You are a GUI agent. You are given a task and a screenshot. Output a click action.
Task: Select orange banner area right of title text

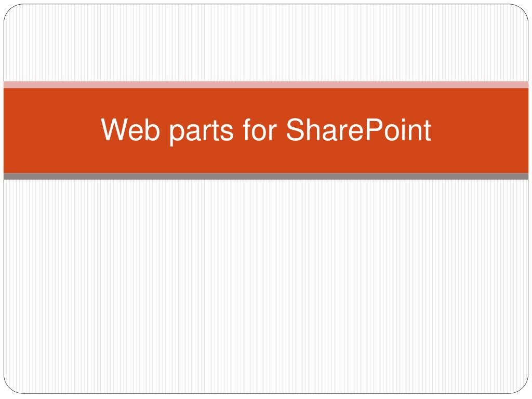(x=480, y=130)
